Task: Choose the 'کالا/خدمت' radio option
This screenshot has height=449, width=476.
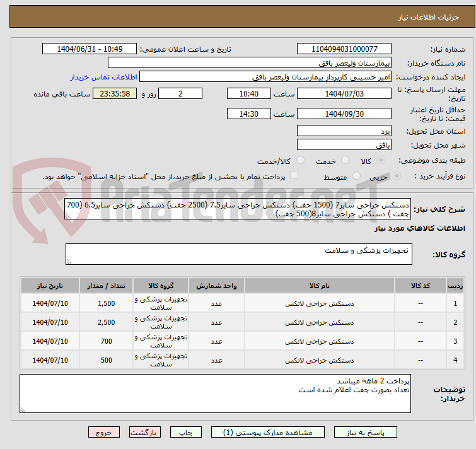Action: pyautogui.click(x=299, y=161)
